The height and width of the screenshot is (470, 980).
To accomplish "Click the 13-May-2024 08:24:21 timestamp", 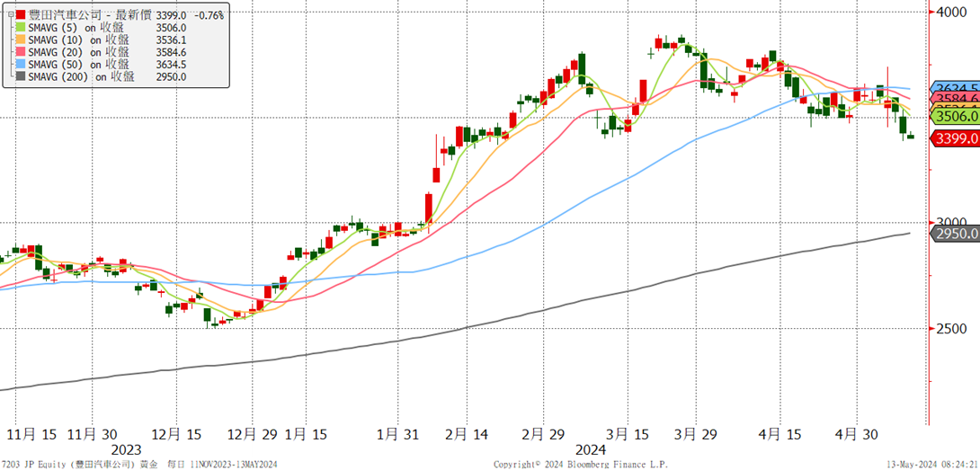I will click(933, 465).
